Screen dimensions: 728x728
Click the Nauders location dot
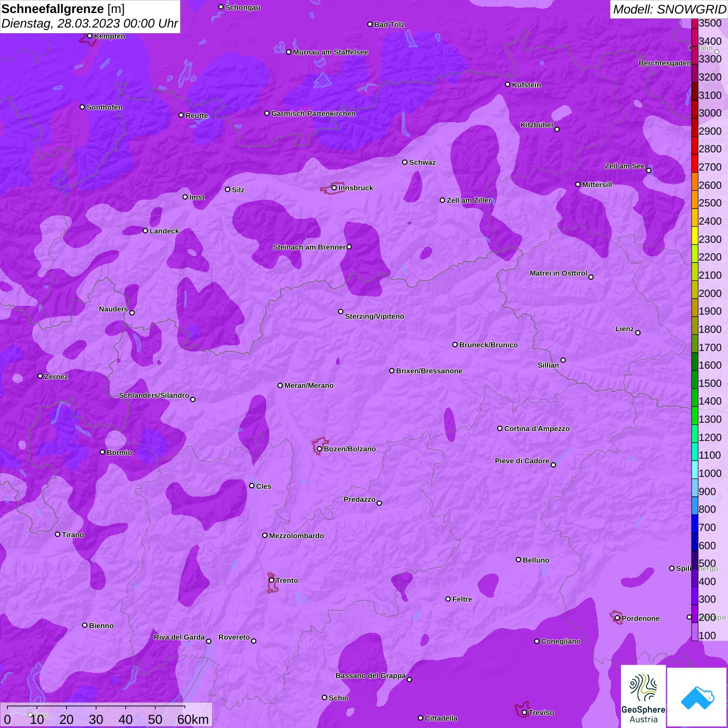coord(132,313)
